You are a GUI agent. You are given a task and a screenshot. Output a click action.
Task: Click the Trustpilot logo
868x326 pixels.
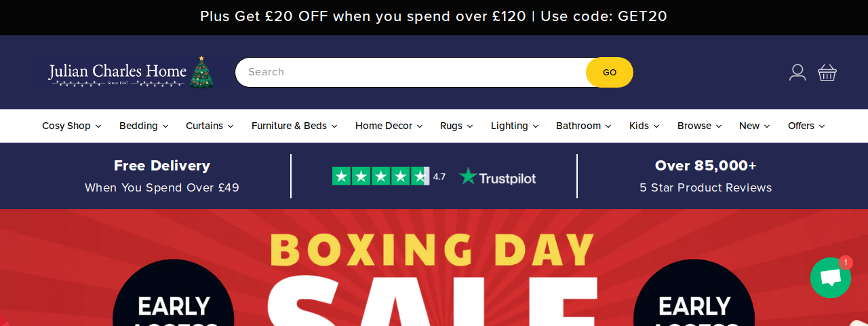pyautogui.click(x=498, y=177)
